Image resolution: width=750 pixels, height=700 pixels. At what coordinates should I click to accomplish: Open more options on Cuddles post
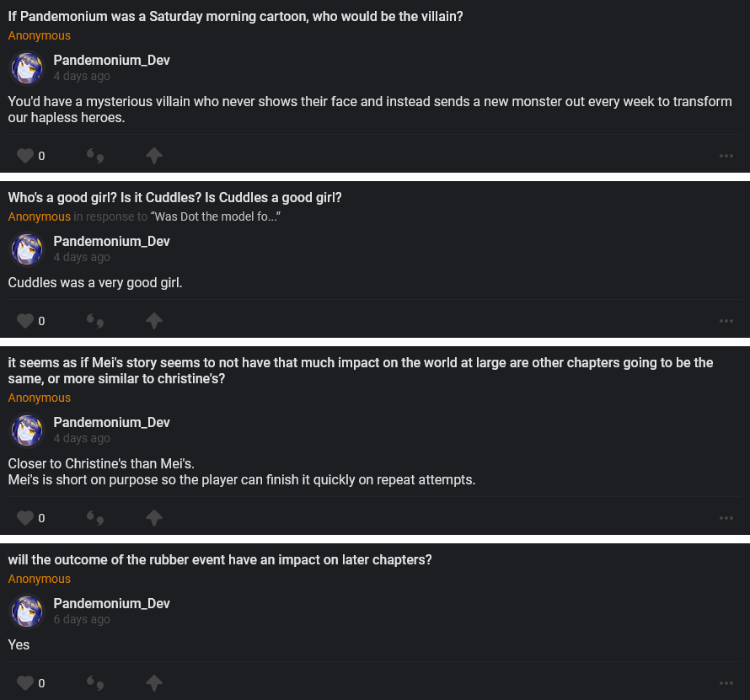point(726,321)
